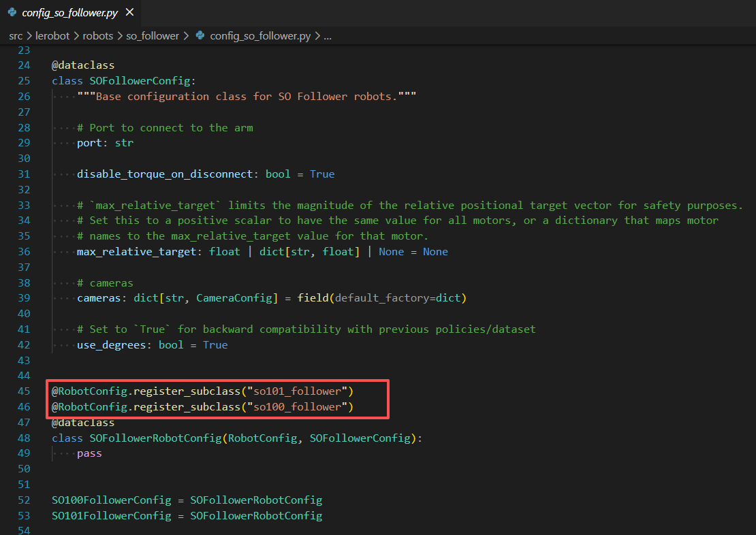Place cursor on SOFollowerConfig class name
The height and width of the screenshot is (535, 756).
(140, 81)
